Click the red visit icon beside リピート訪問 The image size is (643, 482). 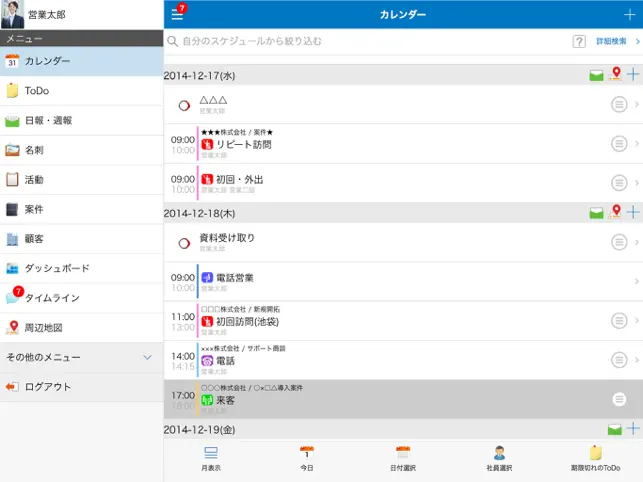coord(207,144)
